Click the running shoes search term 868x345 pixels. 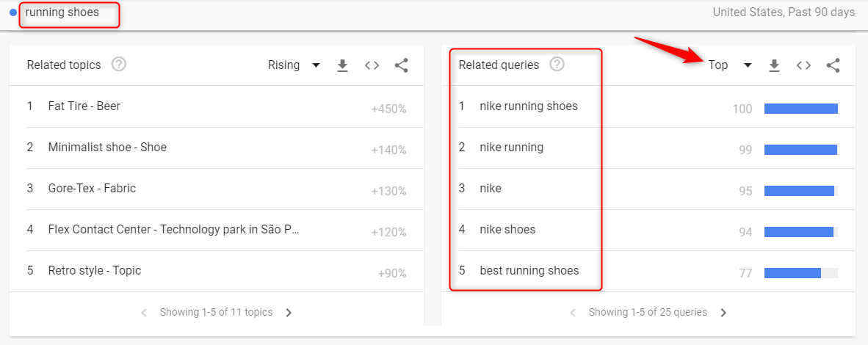click(x=62, y=12)
